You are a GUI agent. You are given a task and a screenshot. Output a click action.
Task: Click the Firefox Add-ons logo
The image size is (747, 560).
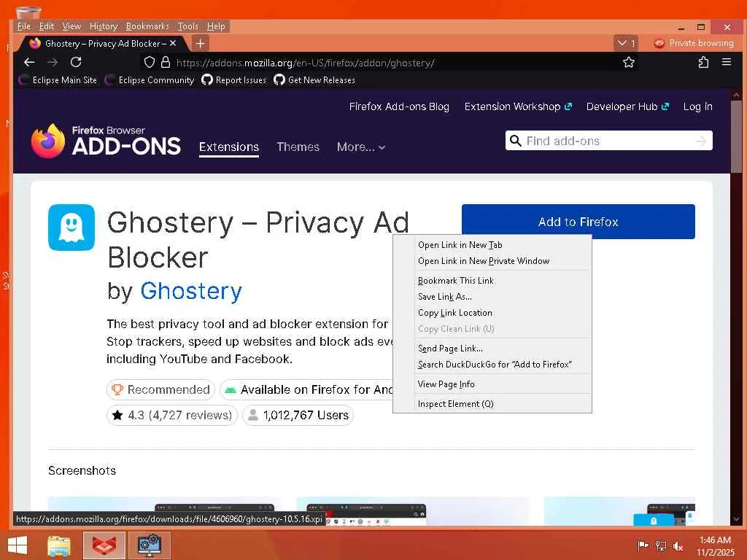tap(106, 141)
